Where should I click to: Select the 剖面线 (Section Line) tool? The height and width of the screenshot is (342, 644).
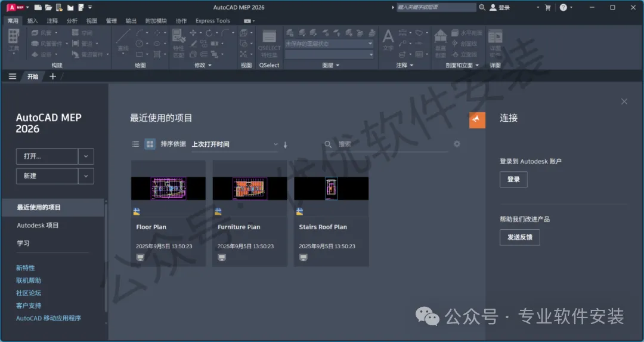(464, 44)
